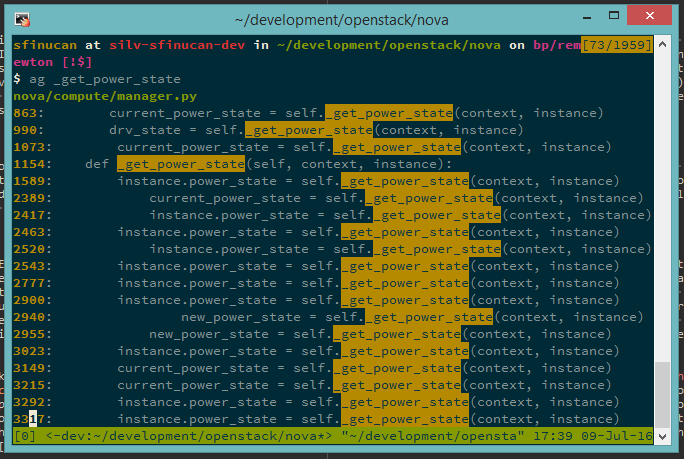Click line number 2543
Screen dimensions: 684x459
click(29, 267)
